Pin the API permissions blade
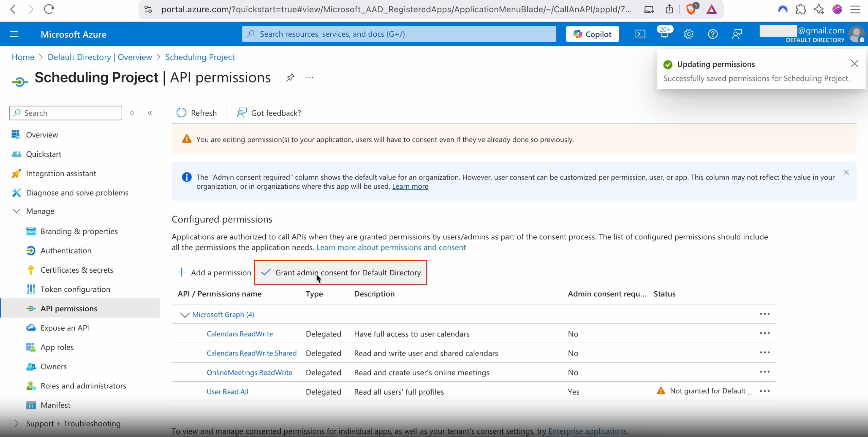The width and height of the screenshot is (868, 437). 290,78
